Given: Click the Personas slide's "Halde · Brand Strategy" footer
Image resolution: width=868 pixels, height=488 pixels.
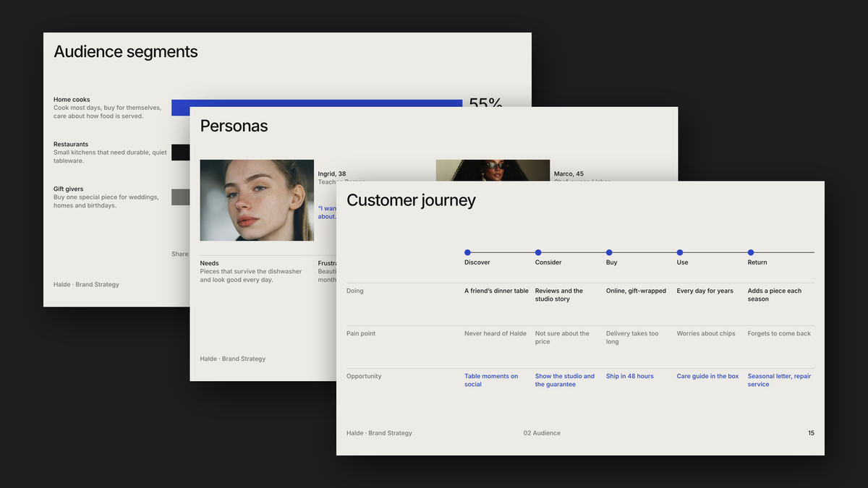Looking at the screenshot, I should coord(233,359).
